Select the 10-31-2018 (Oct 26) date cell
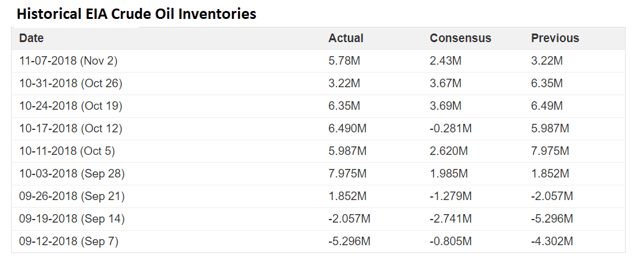Image resolution: width=644 pixels, height=258 pixels. coord(71,83)
